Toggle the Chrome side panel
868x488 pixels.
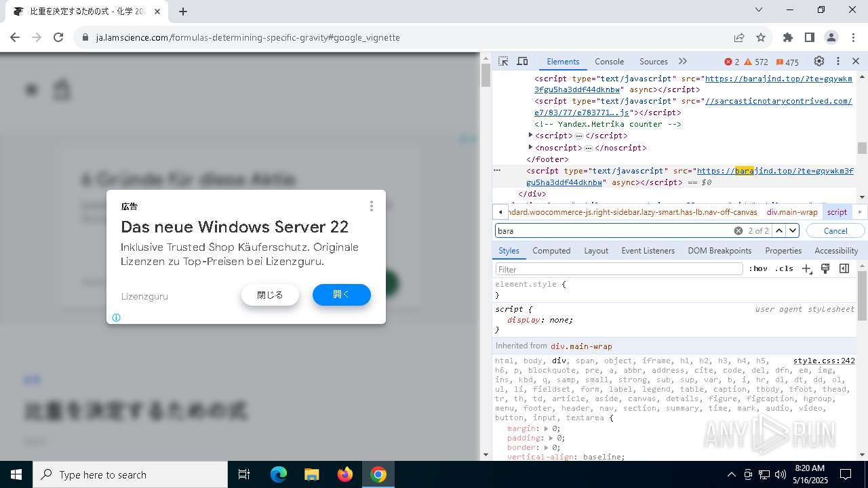pyautogui.click(x=810, y=37)
